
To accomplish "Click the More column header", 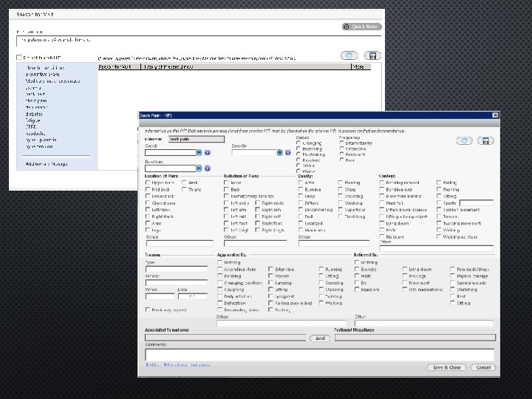I will (x=361, y=66).
